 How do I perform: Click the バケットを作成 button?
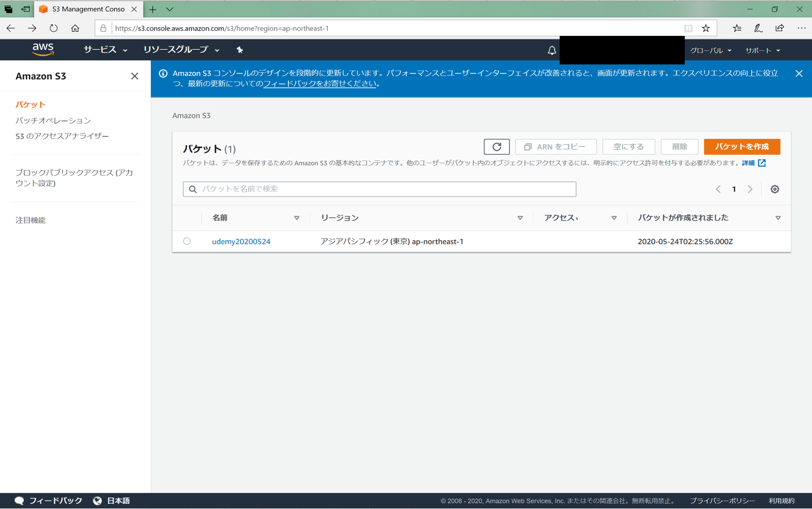(x=742, y=147)
